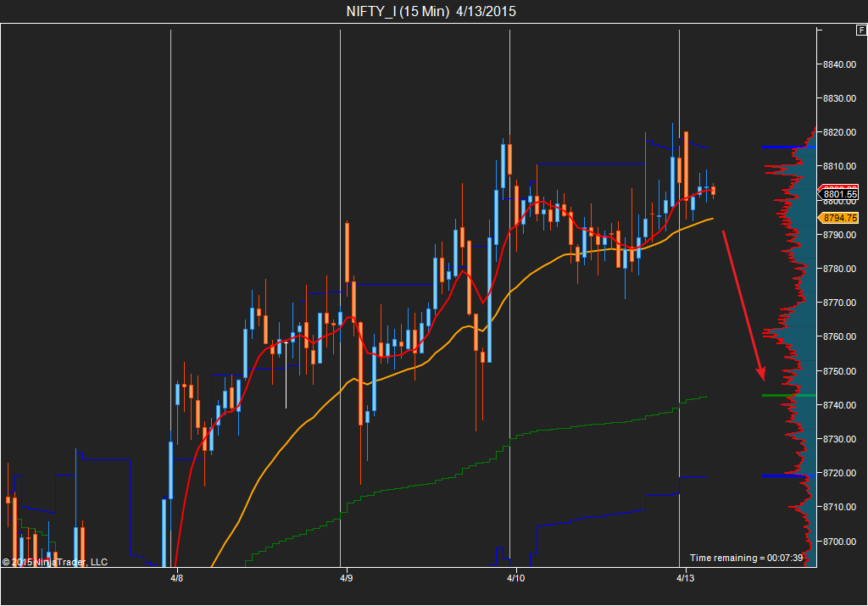Click the 8750.00 price axis label
Viewport: 868px width, 606px height.
839,371
